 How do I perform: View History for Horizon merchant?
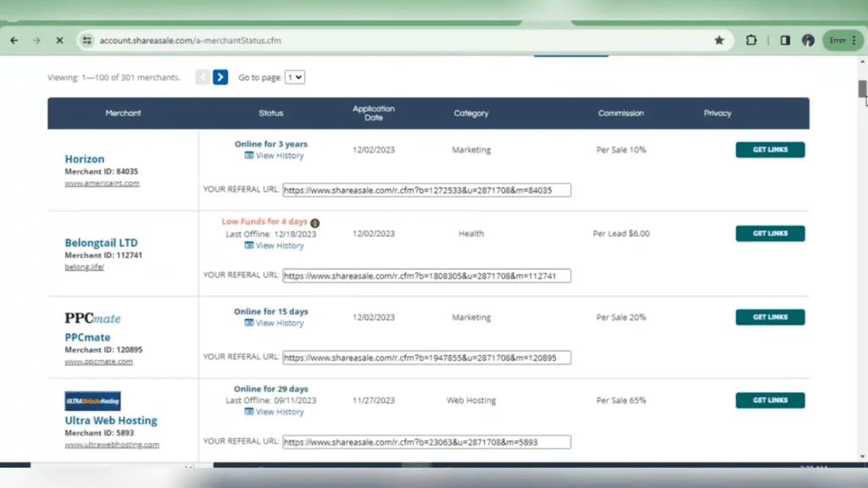pyautogui.click(x=274, y=156)
